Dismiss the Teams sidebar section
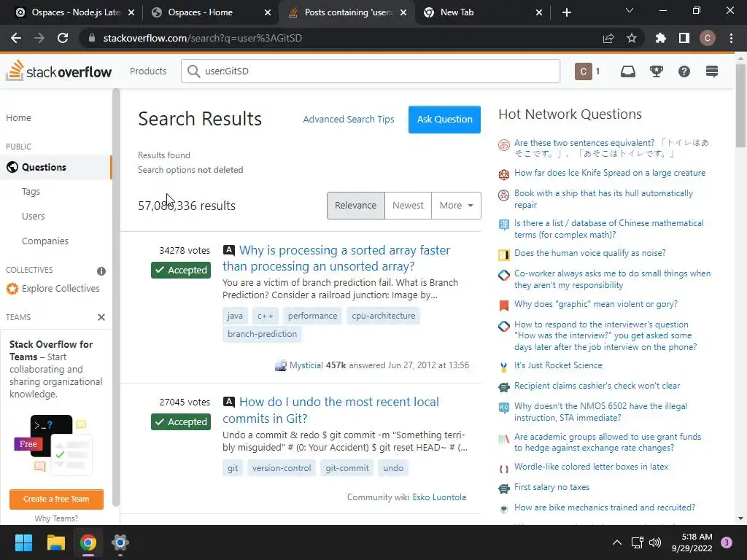747x560 pixels. (101, 317)
